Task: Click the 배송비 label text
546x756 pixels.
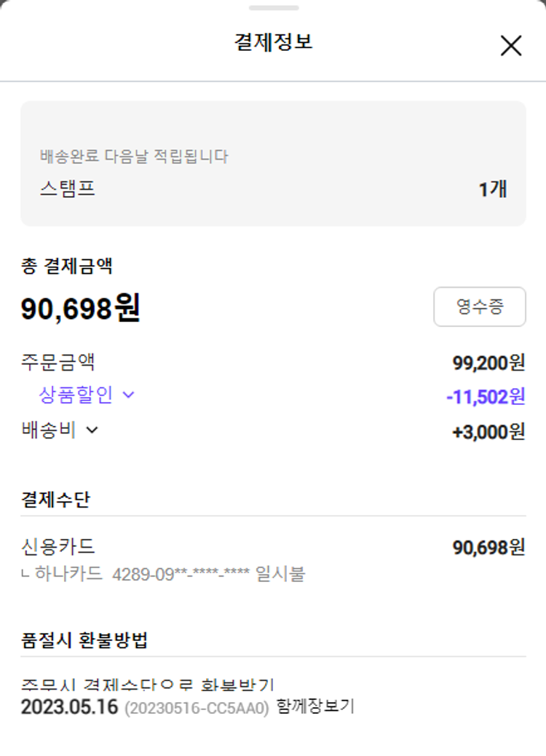Action: (49, 430)
